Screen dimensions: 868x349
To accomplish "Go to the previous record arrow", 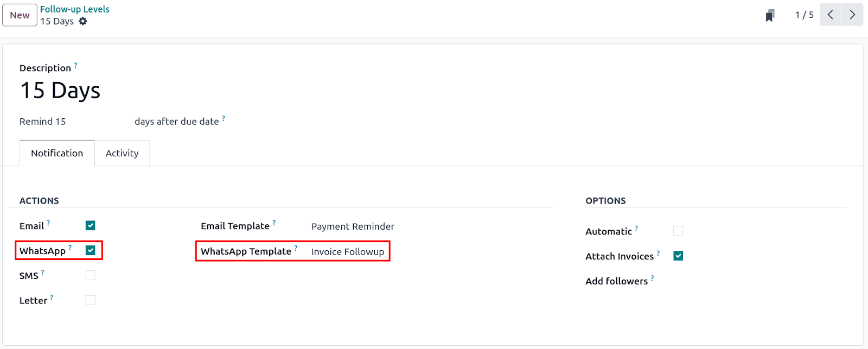I will (831, 15).
